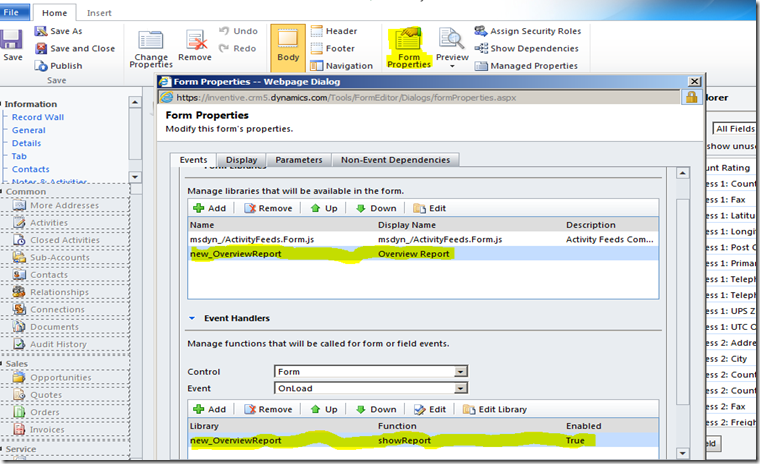Move form library Down

[x=376, y=208]
